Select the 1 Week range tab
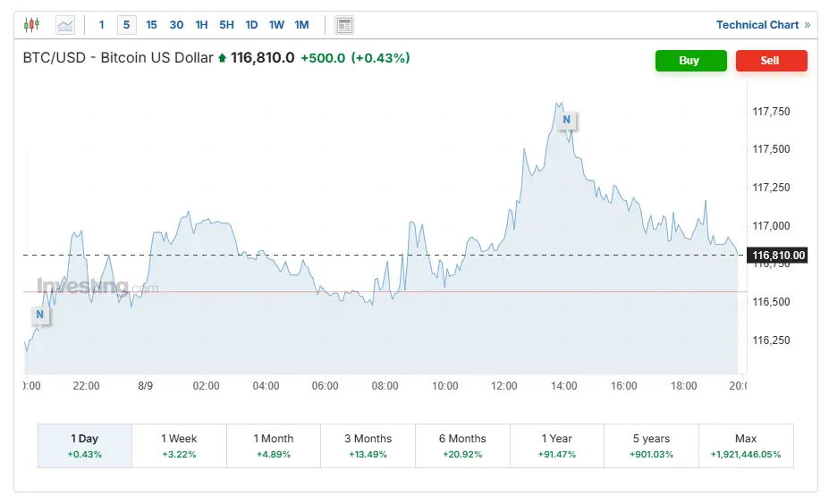 point(179,446)
